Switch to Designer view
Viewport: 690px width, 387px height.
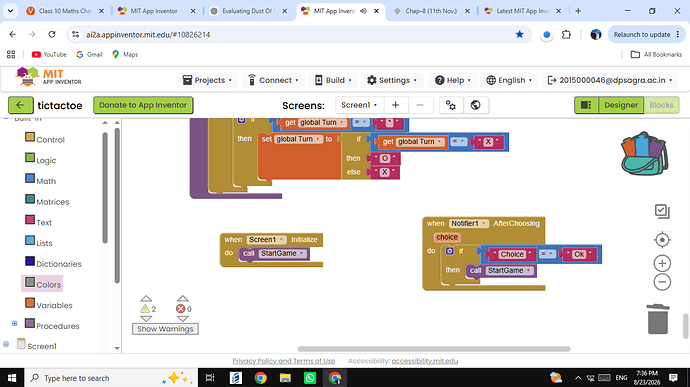pyautogui.click(x=621, y=105)
